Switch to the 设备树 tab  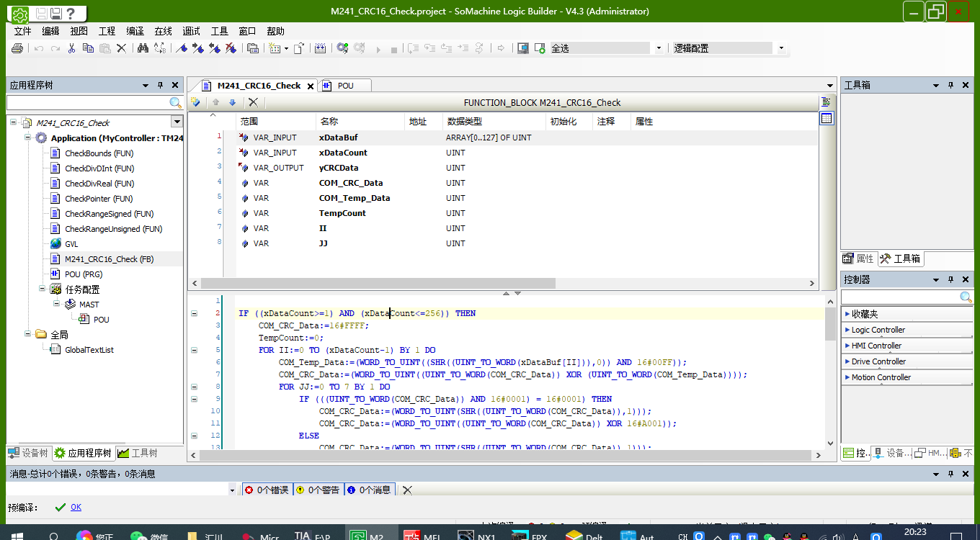pyautogui.click(x=29, y=453)
